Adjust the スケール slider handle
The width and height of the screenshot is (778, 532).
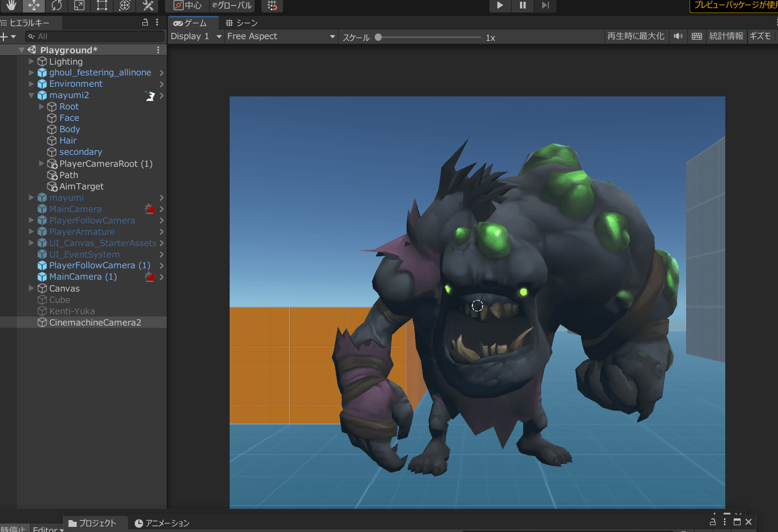[378, 37]
